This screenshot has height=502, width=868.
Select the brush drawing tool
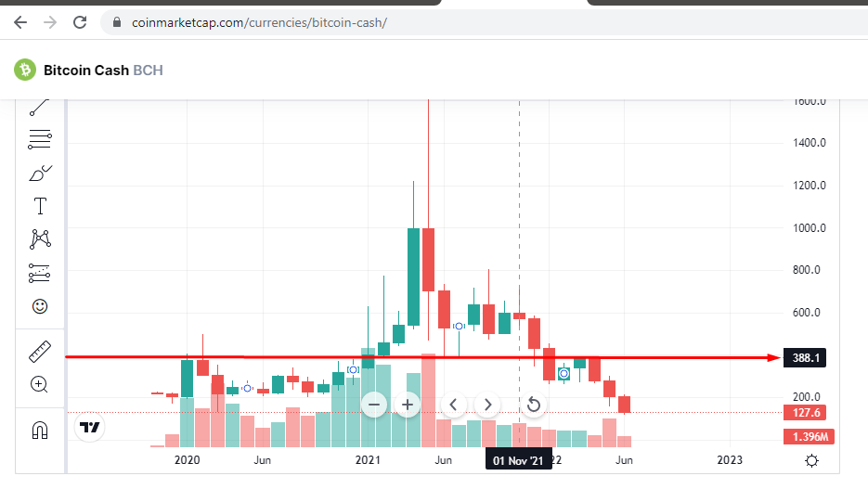coord(40,174)
